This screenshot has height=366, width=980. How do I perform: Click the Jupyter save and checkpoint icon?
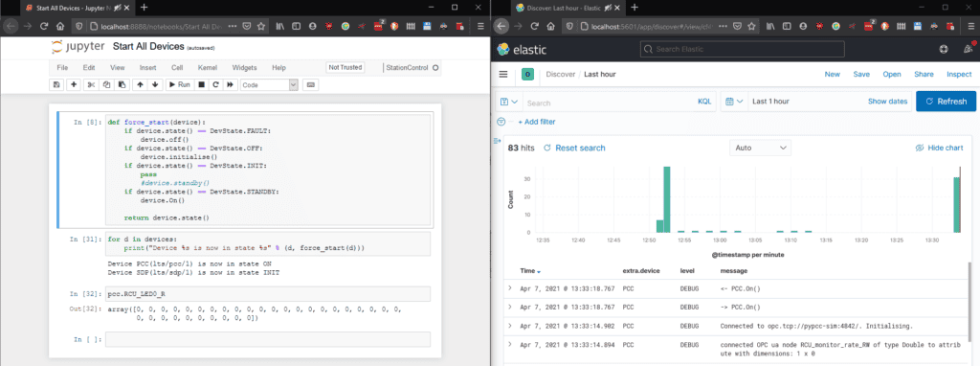pos(56,84)
